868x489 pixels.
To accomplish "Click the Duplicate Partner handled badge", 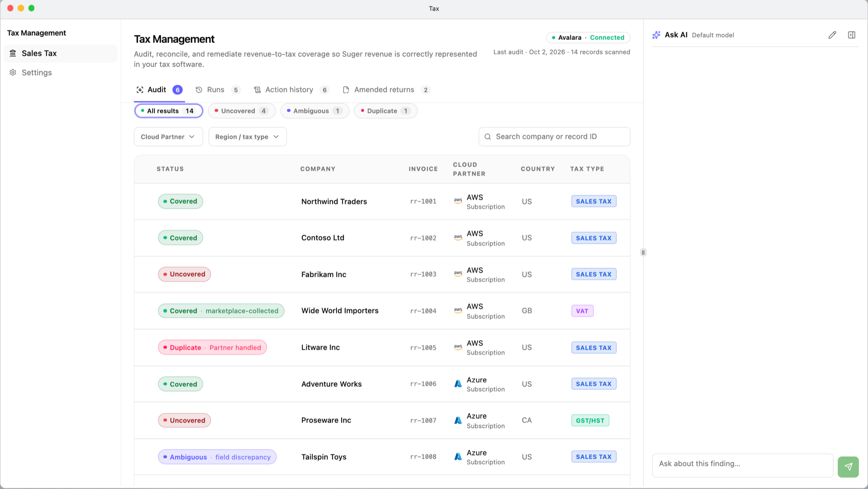I will click(212, 348).
